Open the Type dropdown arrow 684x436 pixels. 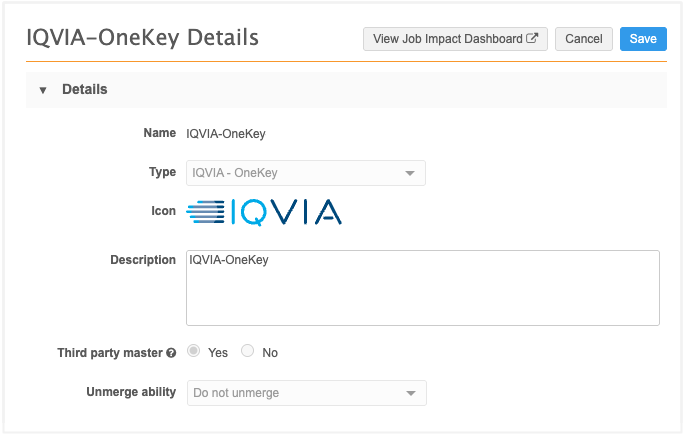pos(409,173)
